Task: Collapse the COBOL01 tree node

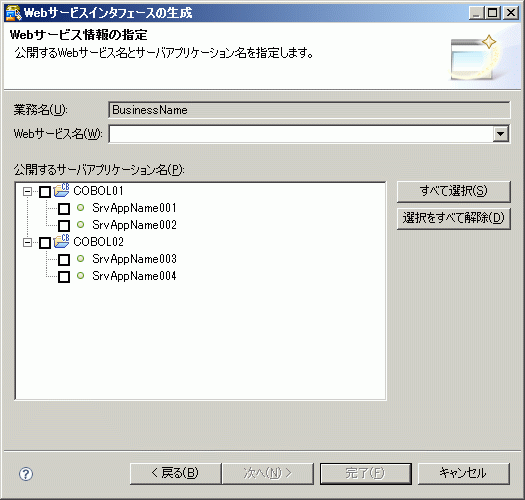Action: [27, 192]
